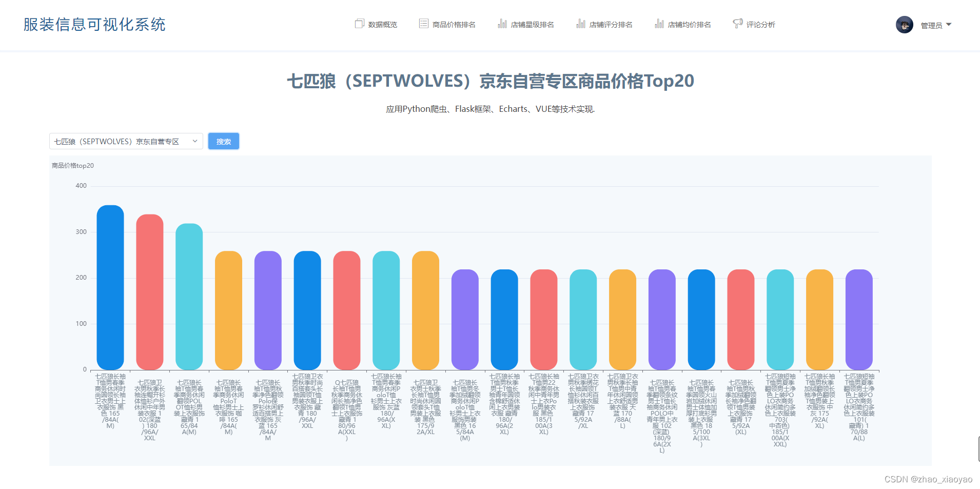Viewport: 980px width, 489px height.
Task: Click the 店铺均价排名 bar-chart icon
Action: click(x=659, y=24)
